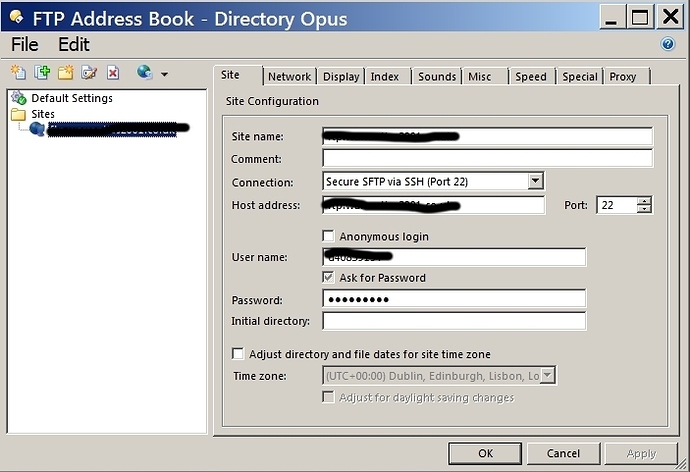Click the New Site toolbar icon
690x472 pixels.
(18, 72)
